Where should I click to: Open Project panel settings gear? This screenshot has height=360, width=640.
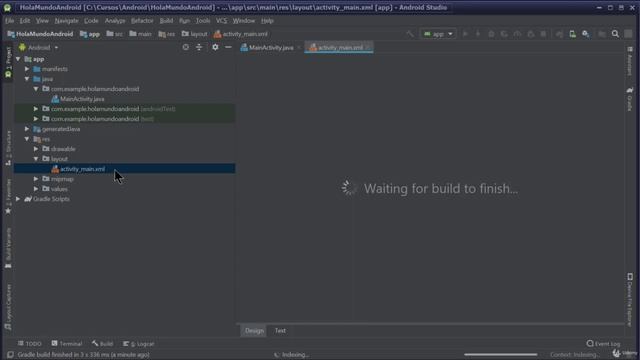215,47
